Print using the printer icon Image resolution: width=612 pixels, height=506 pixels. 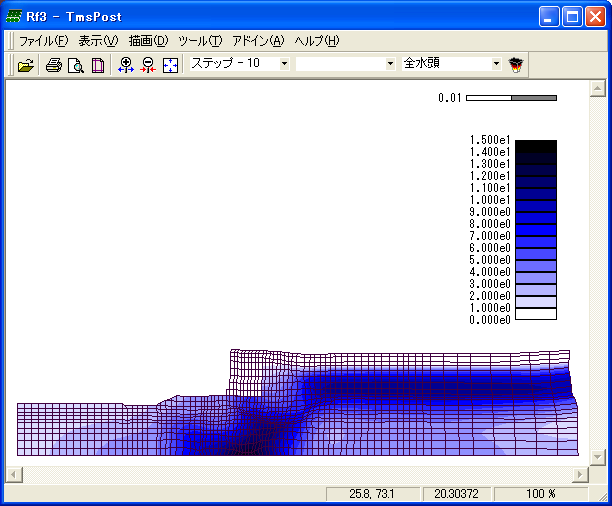[53, 65]
